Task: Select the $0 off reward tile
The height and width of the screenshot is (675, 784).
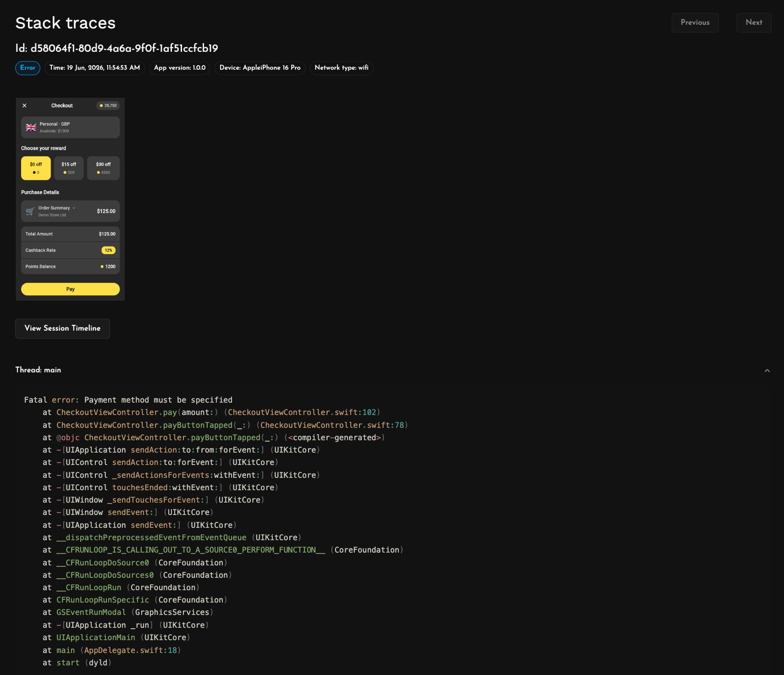Action: coord(36,168)
